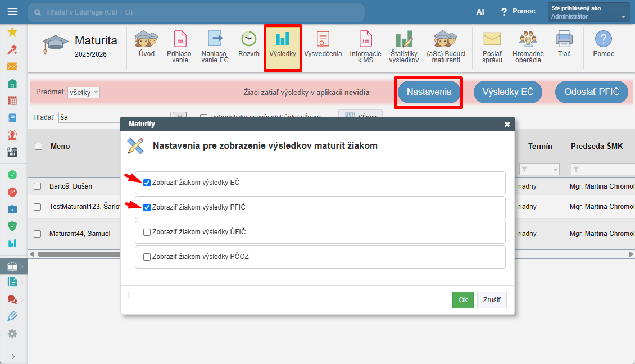Open Rozvrh clock toolbar item

click(x=248, y=44)
